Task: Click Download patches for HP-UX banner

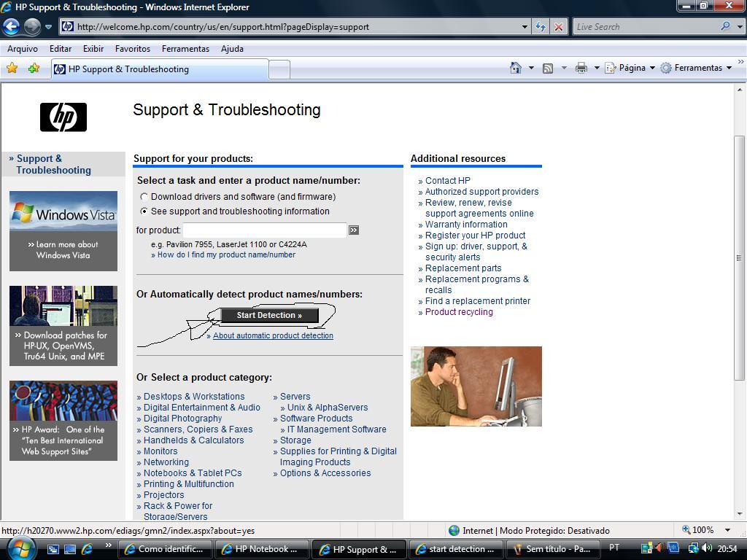Action: (63, 326)
